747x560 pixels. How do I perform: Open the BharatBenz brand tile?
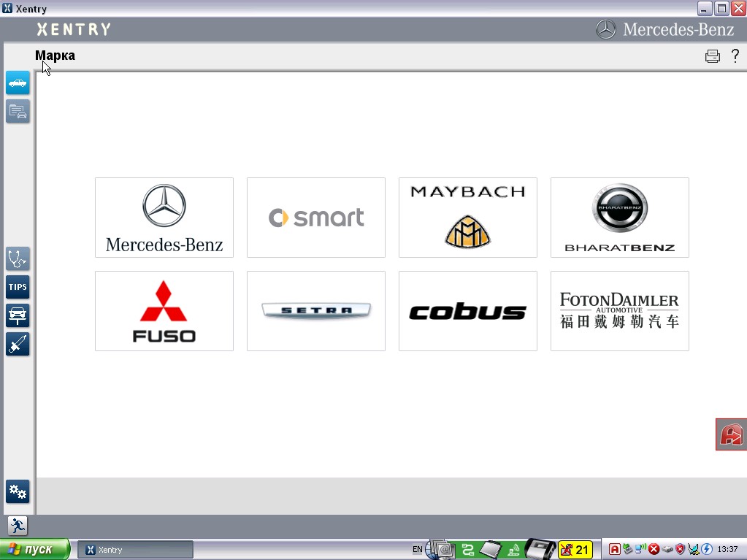click(x=620, y=218)
